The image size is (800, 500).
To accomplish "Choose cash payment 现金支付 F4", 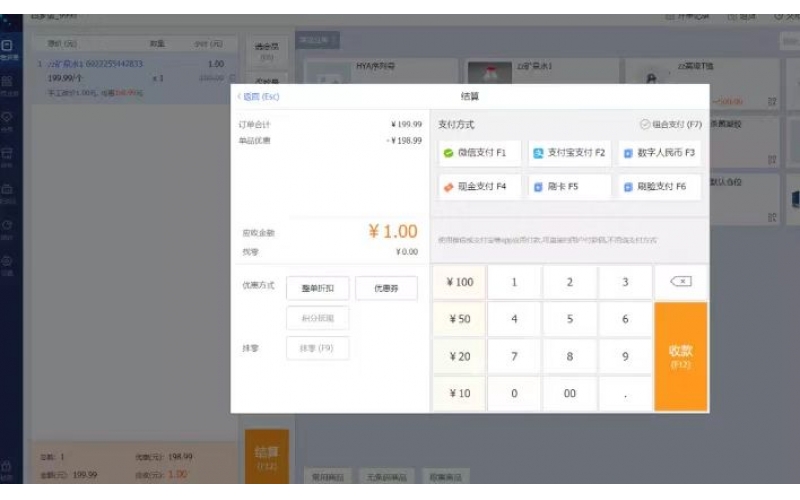I will pos(480,187).
